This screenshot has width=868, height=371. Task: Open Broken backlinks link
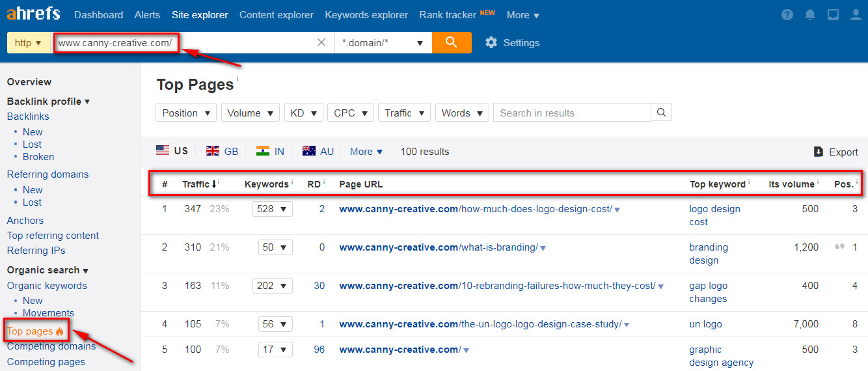[x=38, y=157]
